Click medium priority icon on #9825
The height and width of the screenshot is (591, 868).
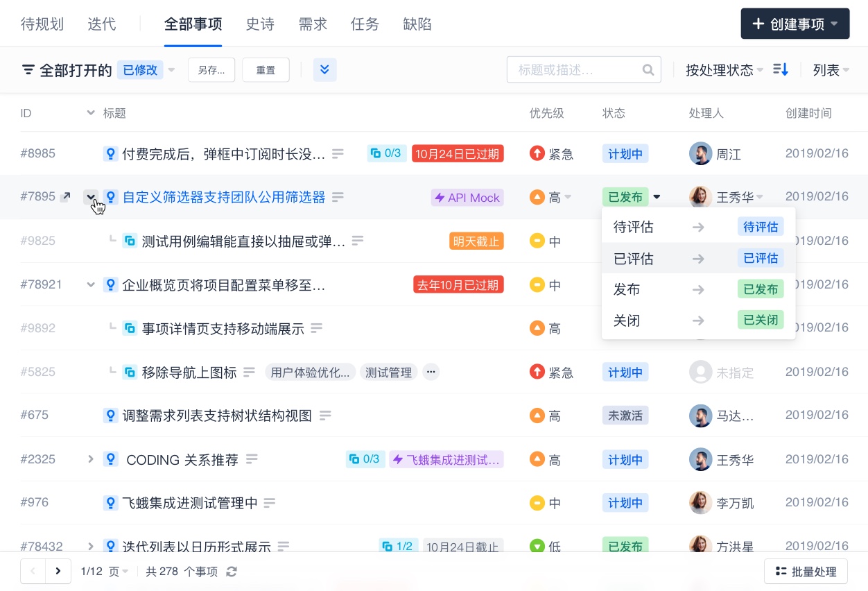[537, 241]
